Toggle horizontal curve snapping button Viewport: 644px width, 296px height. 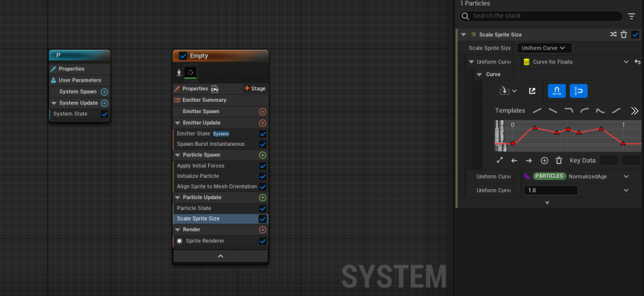click(556, 91)
